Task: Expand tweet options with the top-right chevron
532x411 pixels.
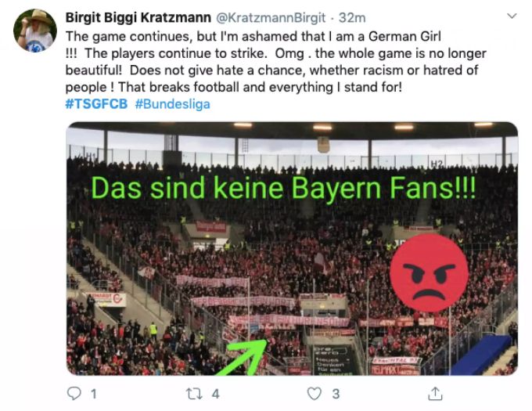Action: pos(512,16)
